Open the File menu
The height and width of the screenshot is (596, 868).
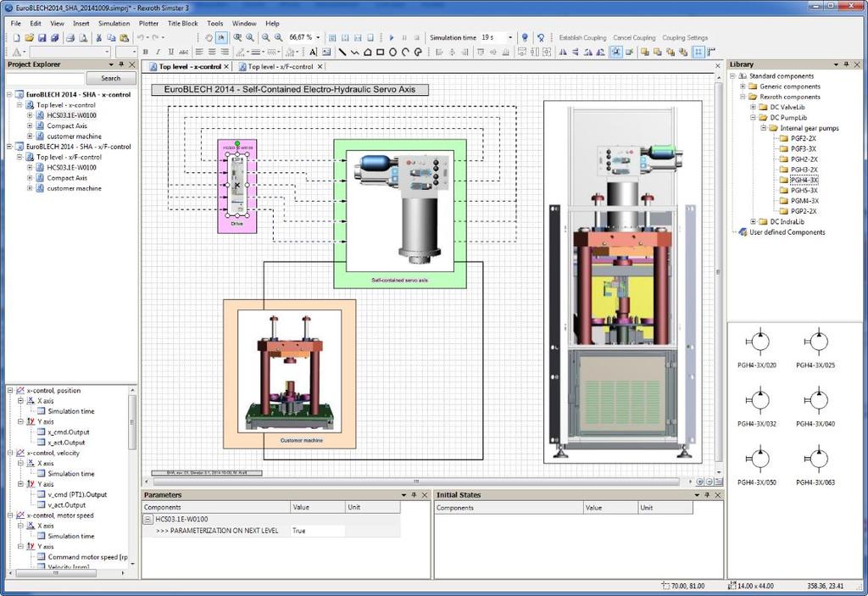pos(15,23)
